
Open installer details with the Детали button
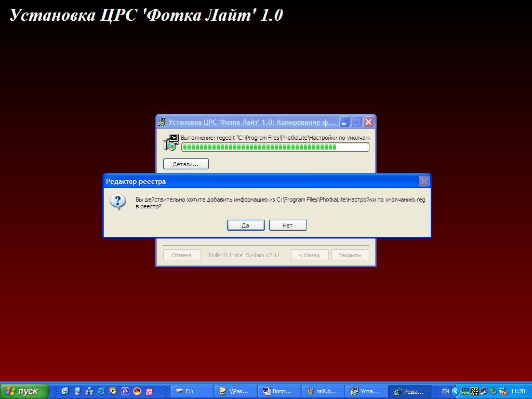tap(185, 164)
